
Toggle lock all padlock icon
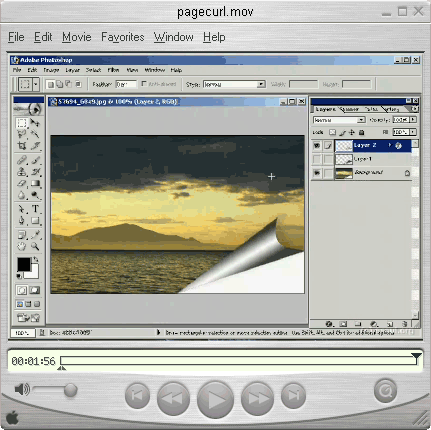tap(361, 132)
